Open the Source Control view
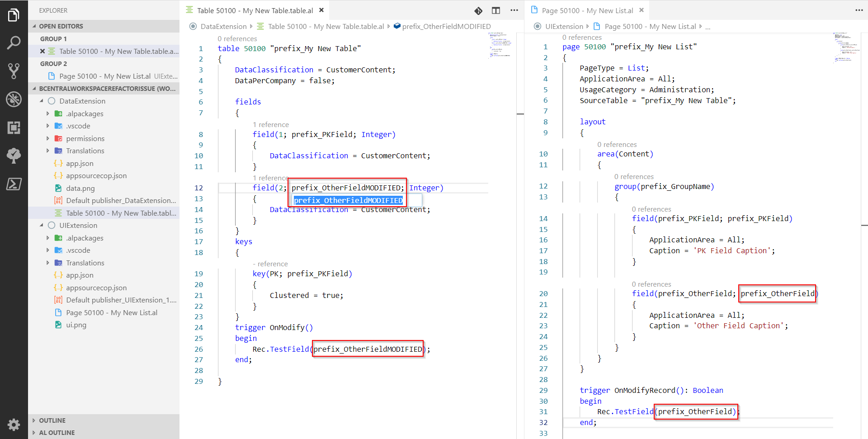868x439 pixels. point(14,71)
